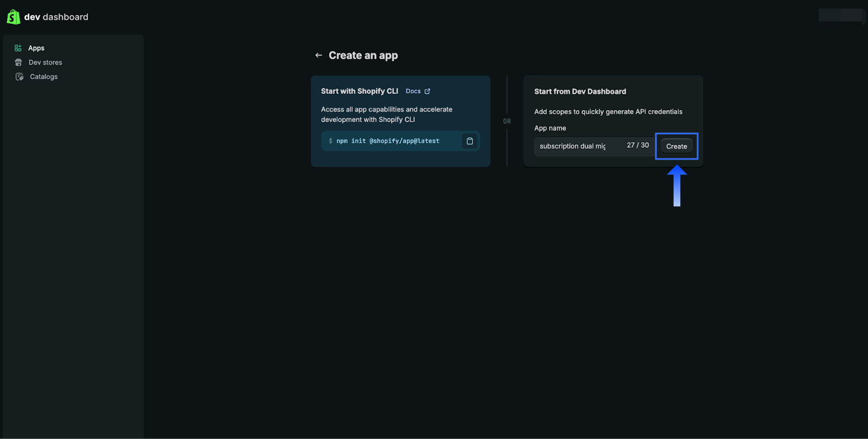868x439 pixels.
Task: Click the account menu at top right
Action: (841, 15)
